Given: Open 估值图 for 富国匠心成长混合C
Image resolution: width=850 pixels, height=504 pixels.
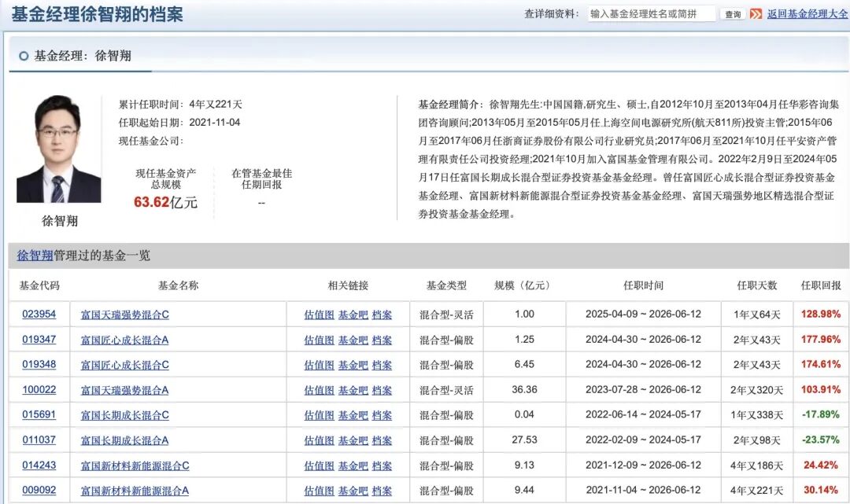Looking at the screenshot, I should click(x=319, y=365).
